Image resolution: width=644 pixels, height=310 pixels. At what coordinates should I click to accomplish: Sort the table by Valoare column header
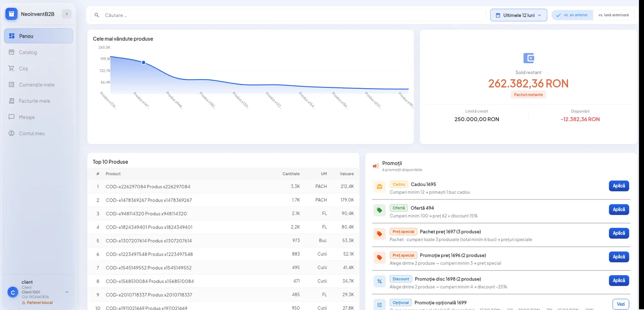pos(347,174)
